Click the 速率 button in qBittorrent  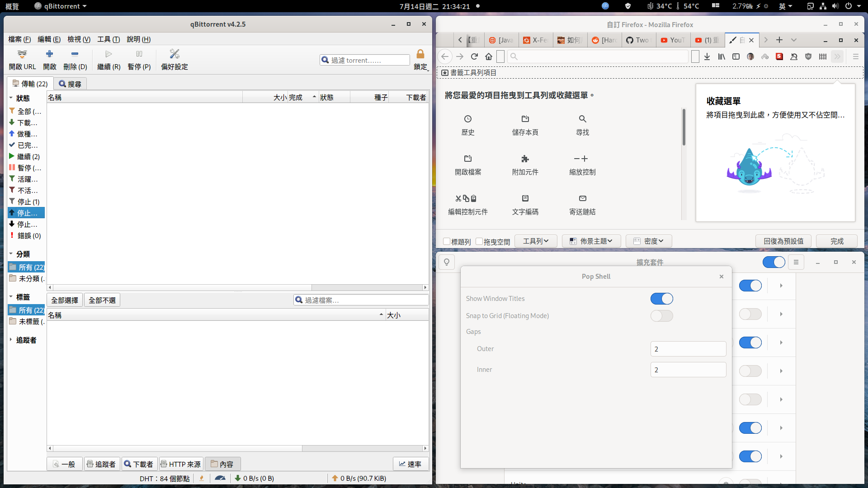(410, 464)
